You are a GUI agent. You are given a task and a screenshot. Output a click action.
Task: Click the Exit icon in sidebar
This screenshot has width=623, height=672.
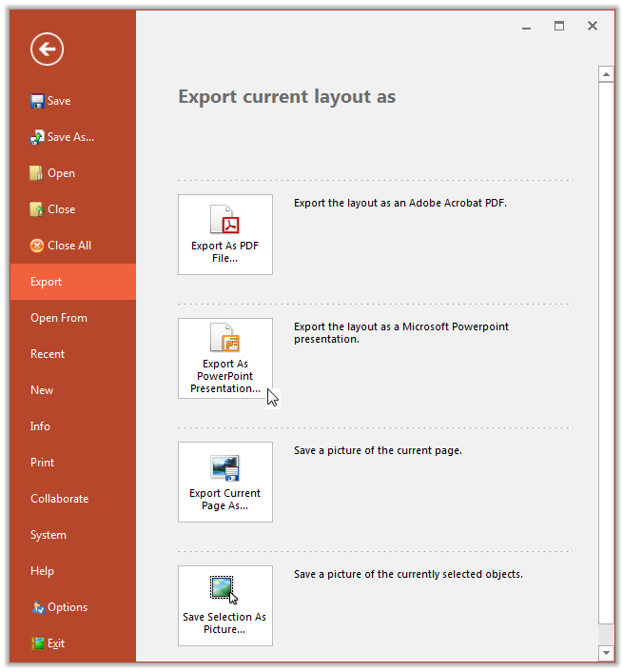click(37, 643)
